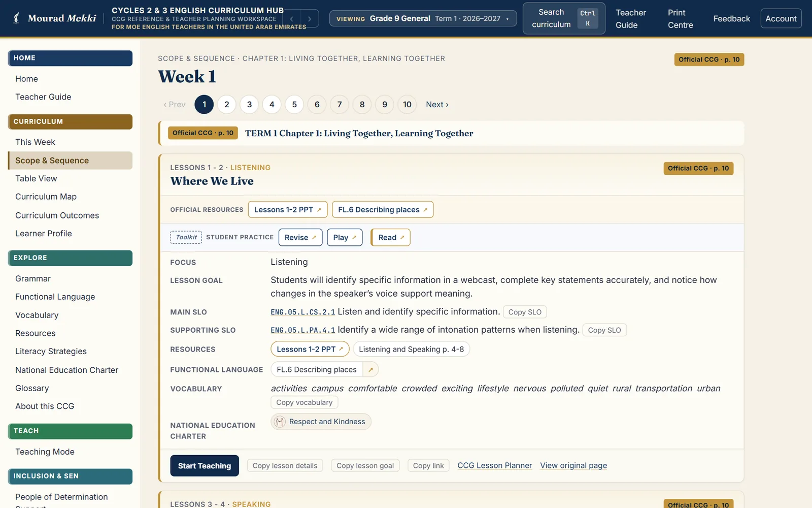This screenshot has height=508, width=812.
Task: Click the Revise student practice button
Action: click(300, 238)
